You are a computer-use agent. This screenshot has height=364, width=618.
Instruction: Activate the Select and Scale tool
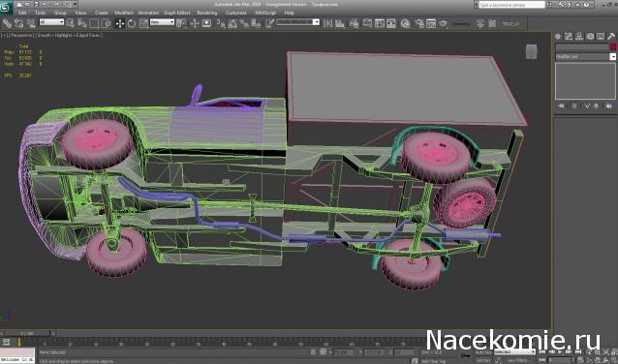tap(143, 23)
